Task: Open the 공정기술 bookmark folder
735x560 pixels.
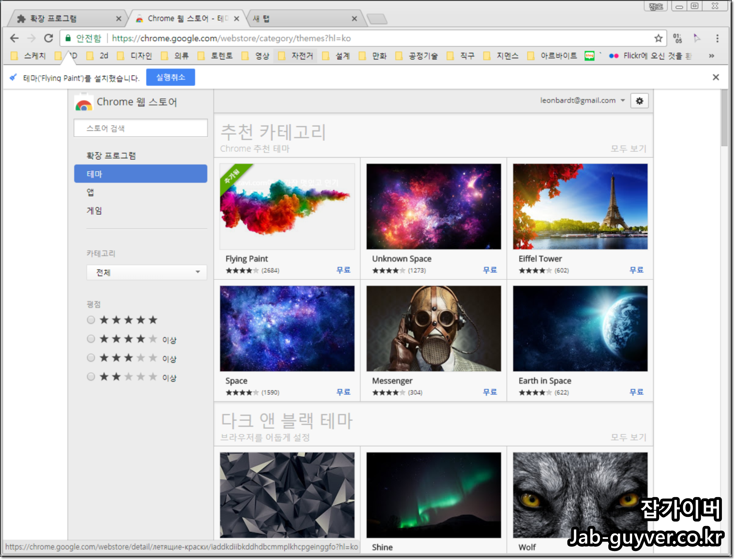Action: coord(416,56)
